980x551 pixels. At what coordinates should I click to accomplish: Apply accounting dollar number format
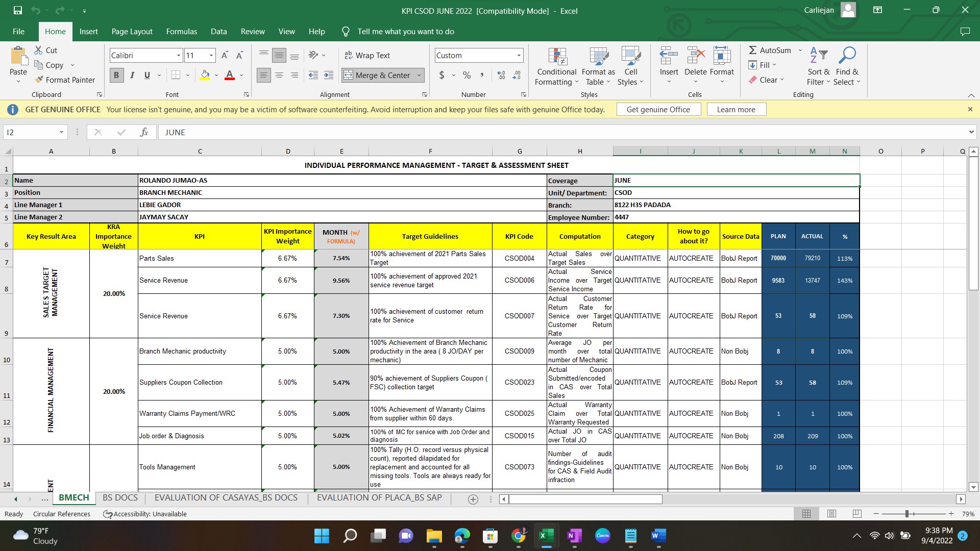(x=442, y=75)
